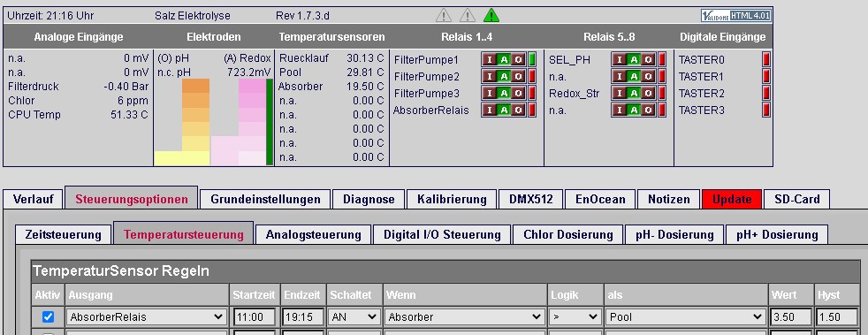Set SEL_PH relay to A (auto)
This screenshot has height=335, width=868.
[634, 59]
